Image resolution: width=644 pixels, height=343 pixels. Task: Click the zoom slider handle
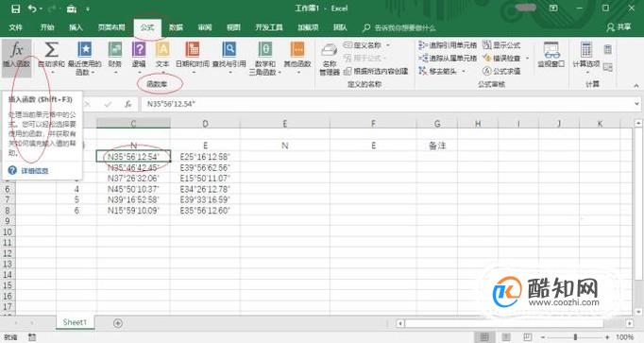[x=575, y=337]
